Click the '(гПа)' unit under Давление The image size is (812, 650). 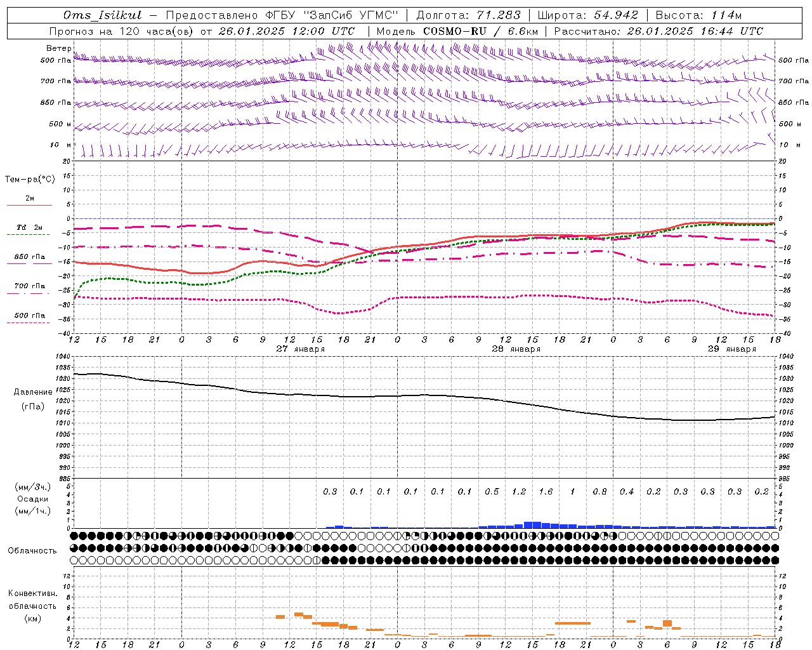33,407
